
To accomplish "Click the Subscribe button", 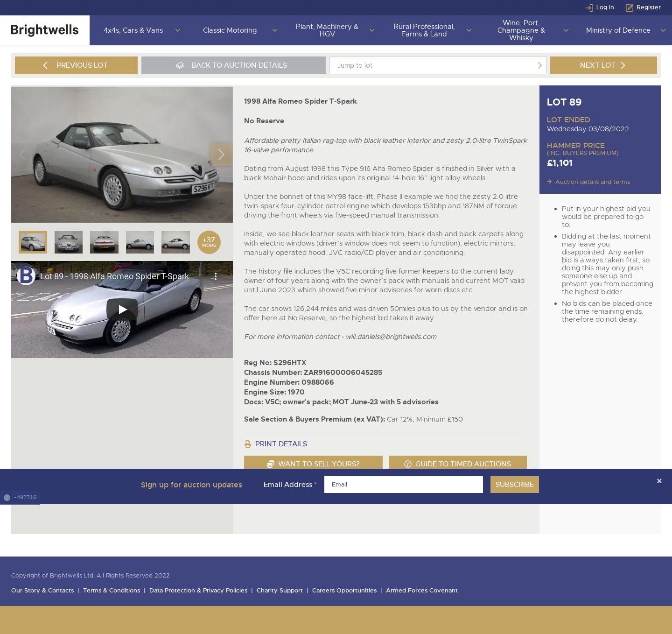I will pos(515,485).
